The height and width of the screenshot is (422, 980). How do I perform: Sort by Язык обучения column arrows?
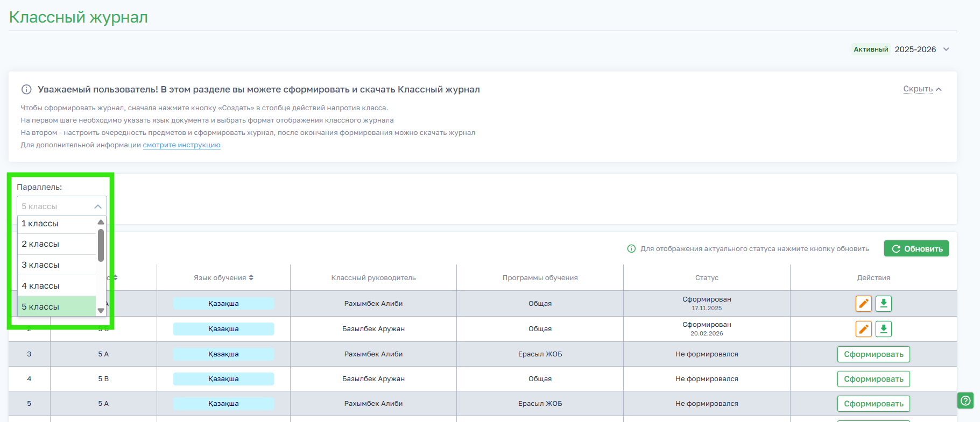pyautogui.click(x=251, y=278)
